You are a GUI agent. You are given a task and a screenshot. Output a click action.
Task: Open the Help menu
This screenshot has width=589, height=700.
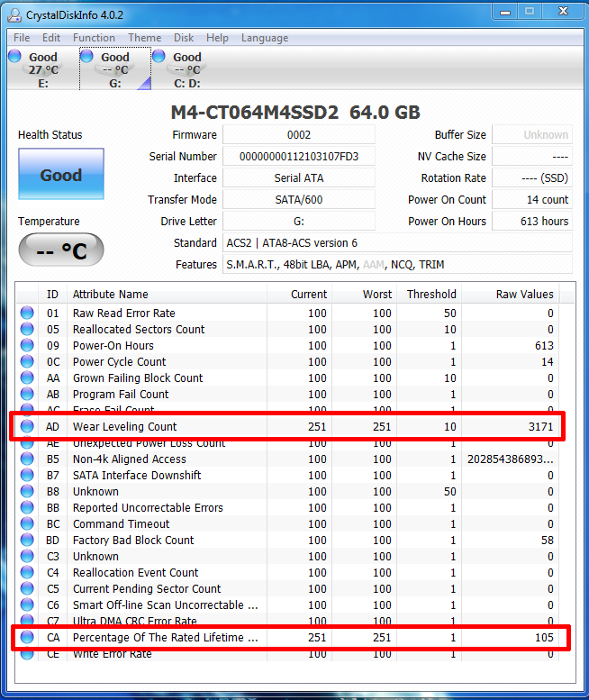coord(217,38)
